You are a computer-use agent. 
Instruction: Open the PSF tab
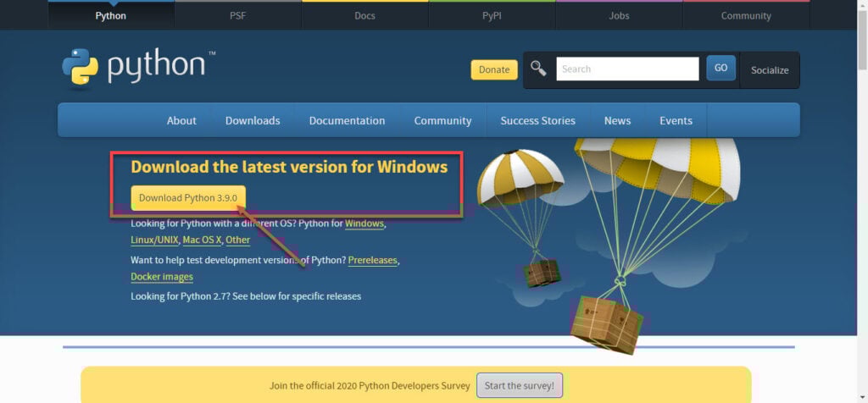tap(238, 15)
